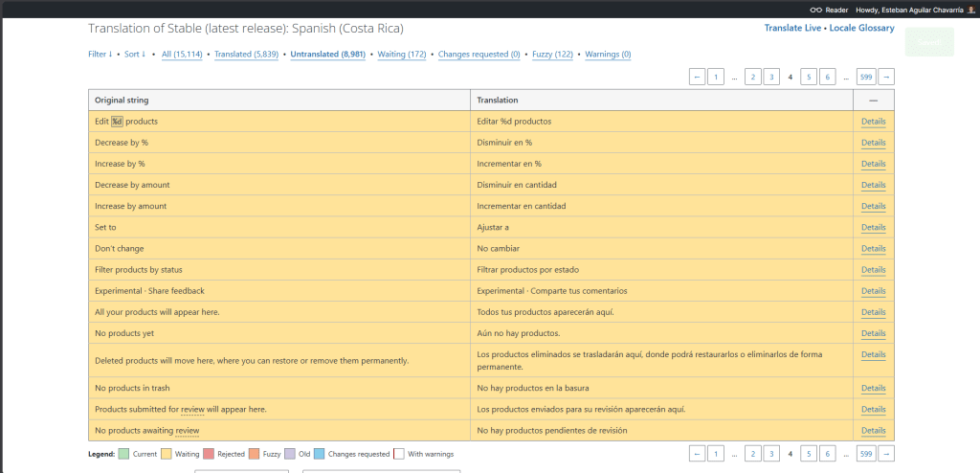Go to next page arrow in top pagination

tap(885, 77)
